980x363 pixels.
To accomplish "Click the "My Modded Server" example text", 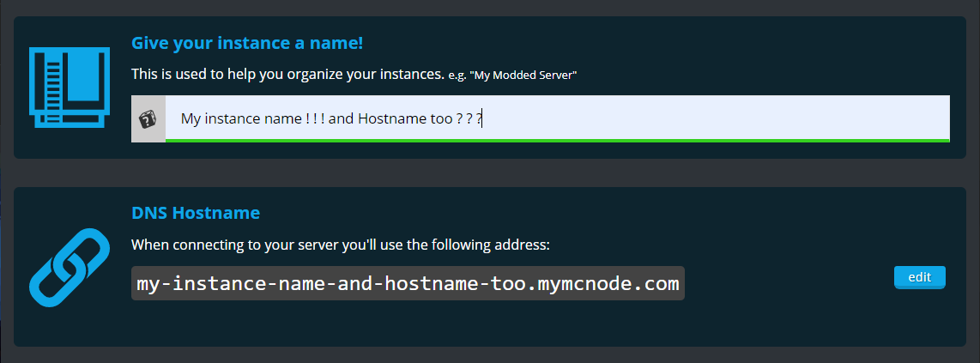I will click(x=523, y=76).
